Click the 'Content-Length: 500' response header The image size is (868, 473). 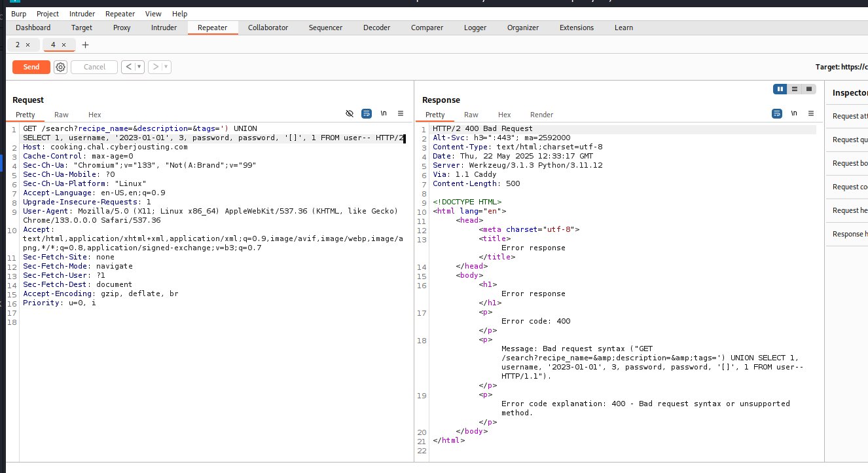476,184
